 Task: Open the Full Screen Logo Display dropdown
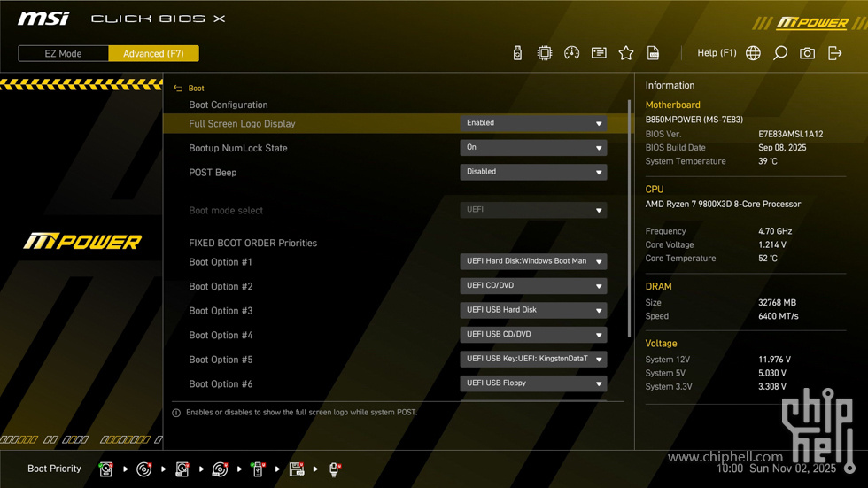tap(533, 123)
